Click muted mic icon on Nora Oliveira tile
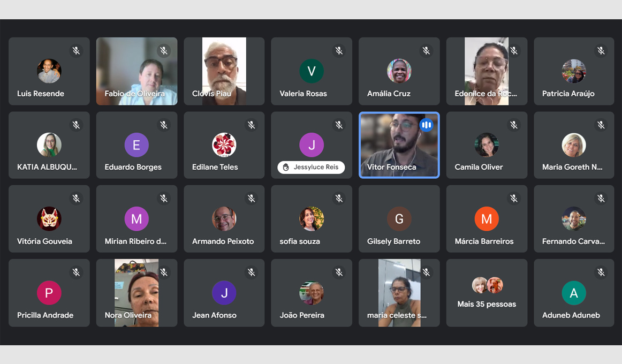The height and width of the screenshot is (364, 622). (x=164, y=272)
